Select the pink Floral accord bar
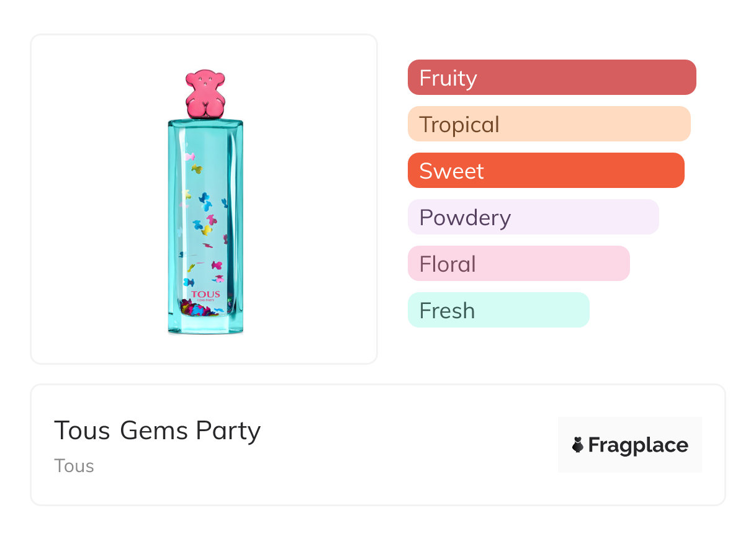The height and width of the screenshot is (536, 756). [518, 264]
